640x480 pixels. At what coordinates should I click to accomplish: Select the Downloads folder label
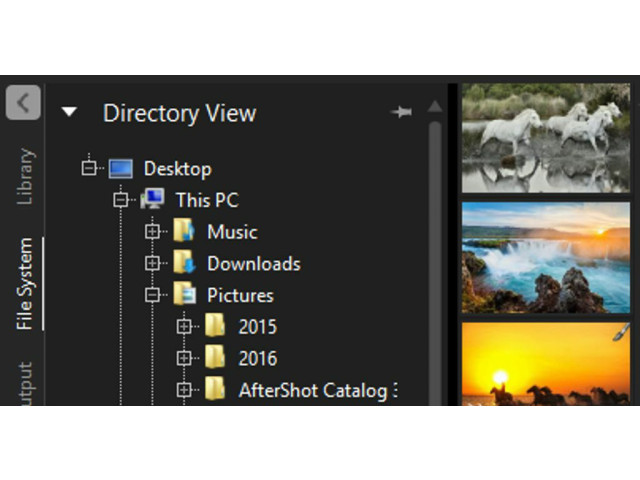tap(254, 264)
